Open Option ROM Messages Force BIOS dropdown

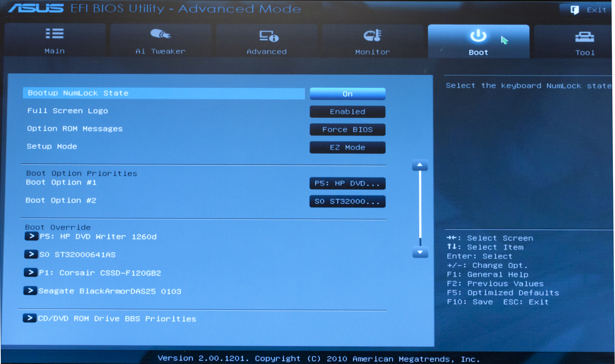tap(348, 129)
